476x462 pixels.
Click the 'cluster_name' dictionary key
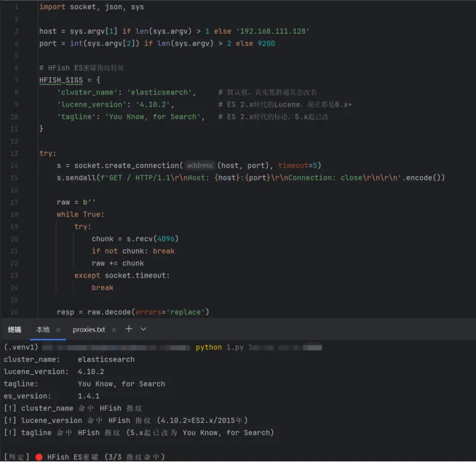tap(87, 93)
